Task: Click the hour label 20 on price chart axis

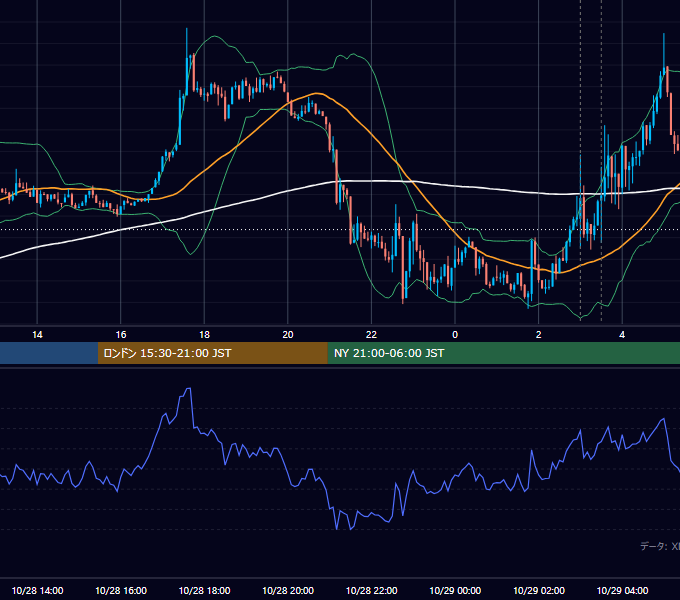Action: [x=288, y=335]
